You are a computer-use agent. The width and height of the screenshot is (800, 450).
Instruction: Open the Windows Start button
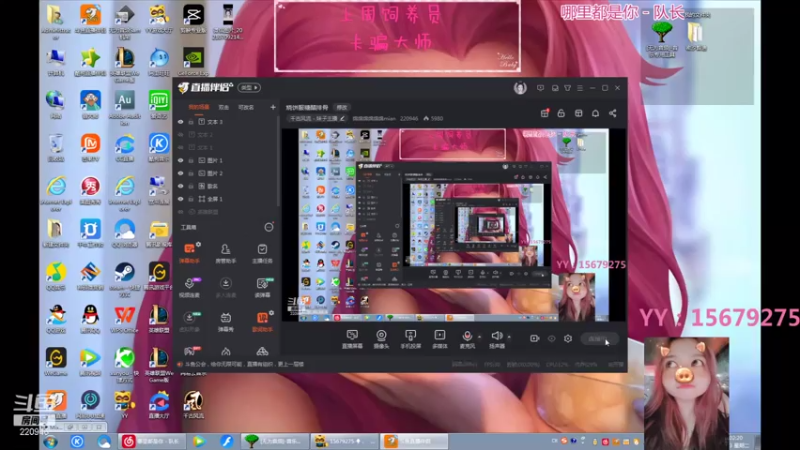(x=51, y=441)
